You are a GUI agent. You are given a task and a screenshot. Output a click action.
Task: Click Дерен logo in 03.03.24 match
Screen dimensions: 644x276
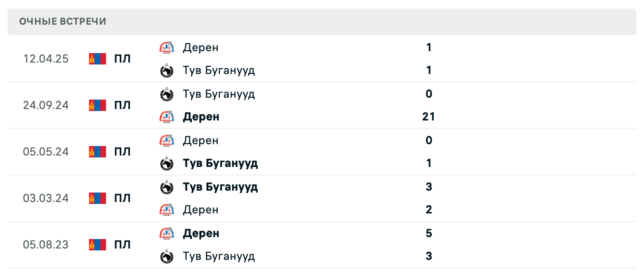(167, 210)
